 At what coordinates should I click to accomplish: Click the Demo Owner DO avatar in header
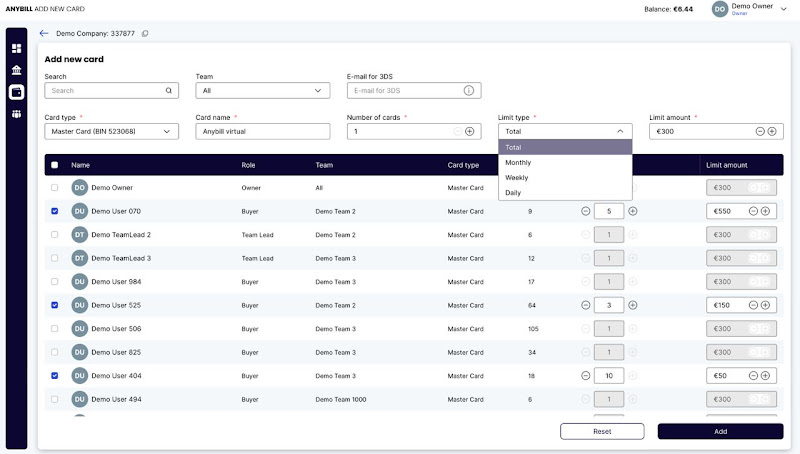[720, 9]
